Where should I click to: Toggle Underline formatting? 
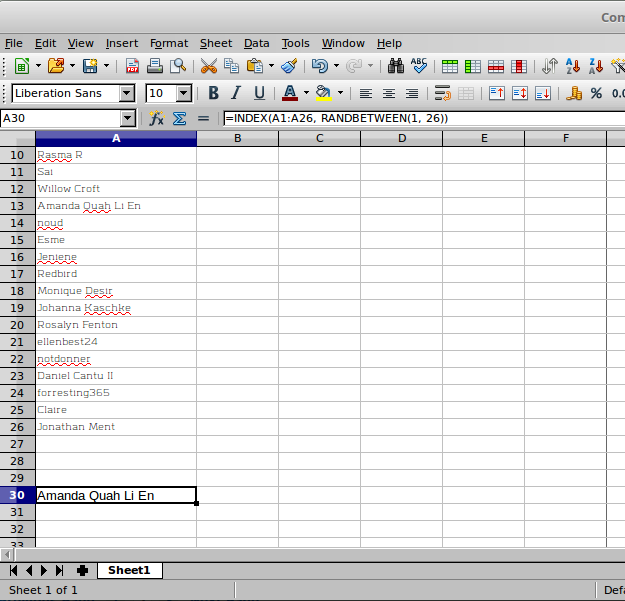click(x=260, y=93)
